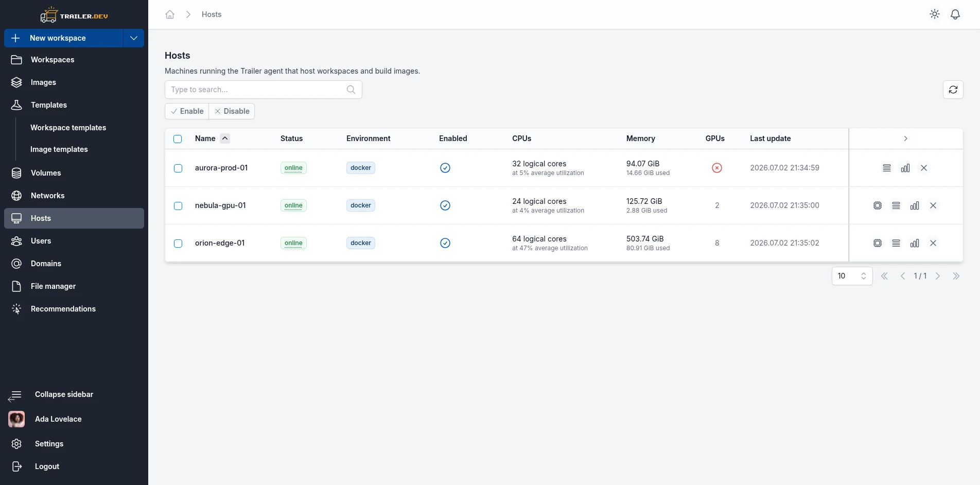Viewport: 980px width, 485px height.
Task: Go to home via breadcrumb house icon
Action: coord(170,14)
